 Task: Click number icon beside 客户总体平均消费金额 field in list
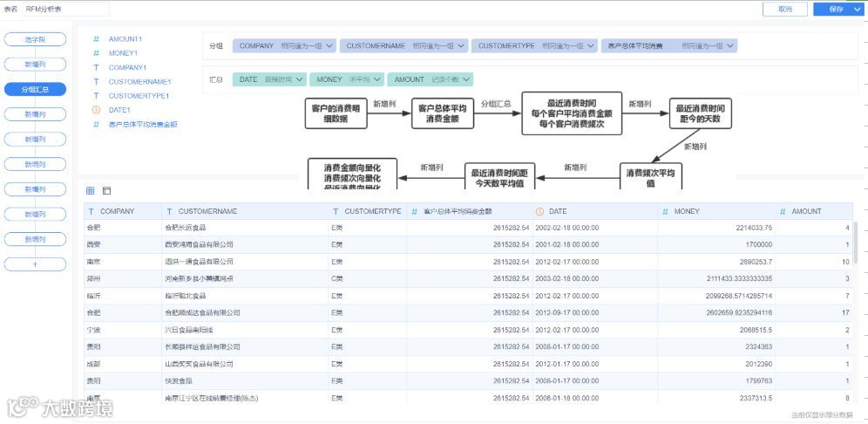[97, 124]
